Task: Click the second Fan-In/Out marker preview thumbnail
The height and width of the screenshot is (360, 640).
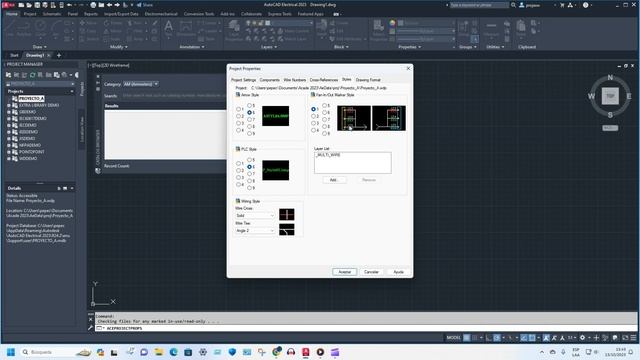Action: pyautogui.click(x=389, y=118)
